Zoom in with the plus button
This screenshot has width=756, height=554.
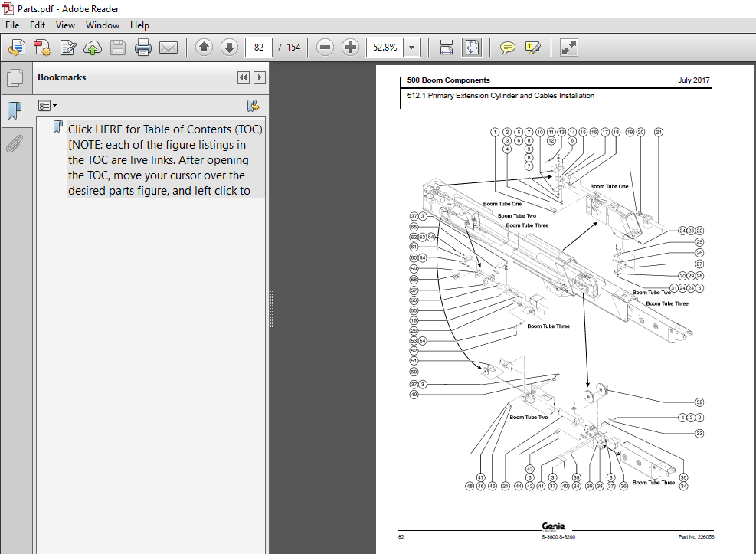[x=351, y=48]
